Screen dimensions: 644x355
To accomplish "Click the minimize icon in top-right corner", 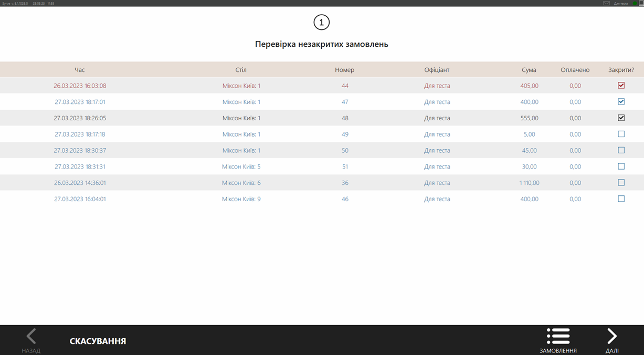I will [x=641, y=3].
